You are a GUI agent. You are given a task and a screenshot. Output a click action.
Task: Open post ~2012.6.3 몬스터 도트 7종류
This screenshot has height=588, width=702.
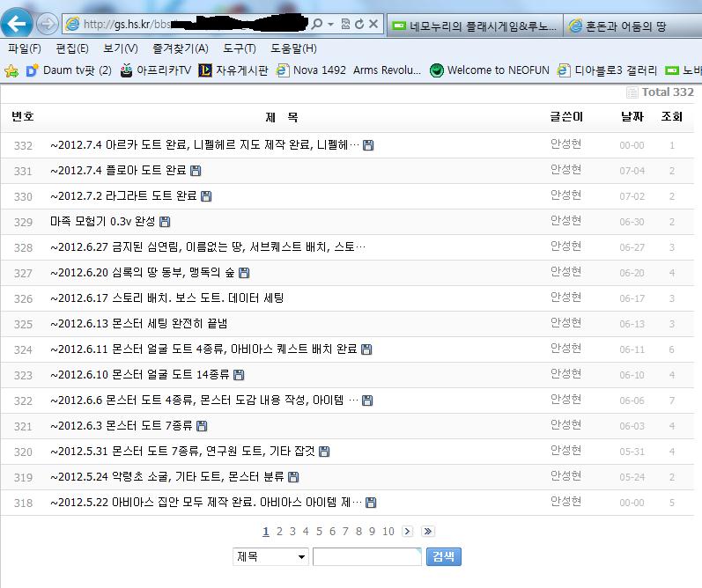(122, 425)
